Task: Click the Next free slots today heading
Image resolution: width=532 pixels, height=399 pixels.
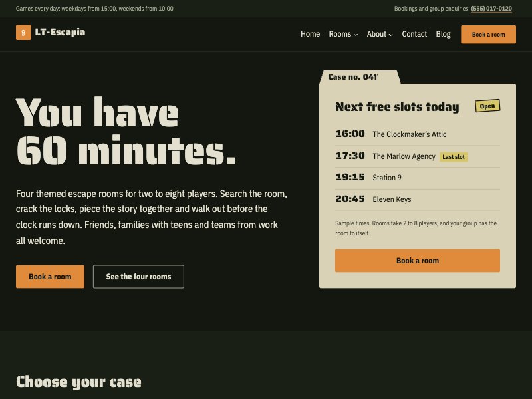Action: pos(397,107)
